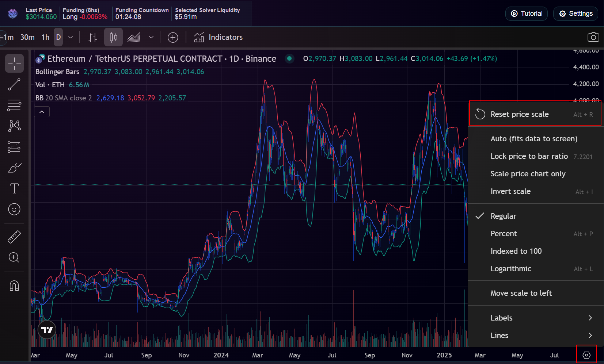
Task: Activate the zoom in tool
Action: point(14,257)
